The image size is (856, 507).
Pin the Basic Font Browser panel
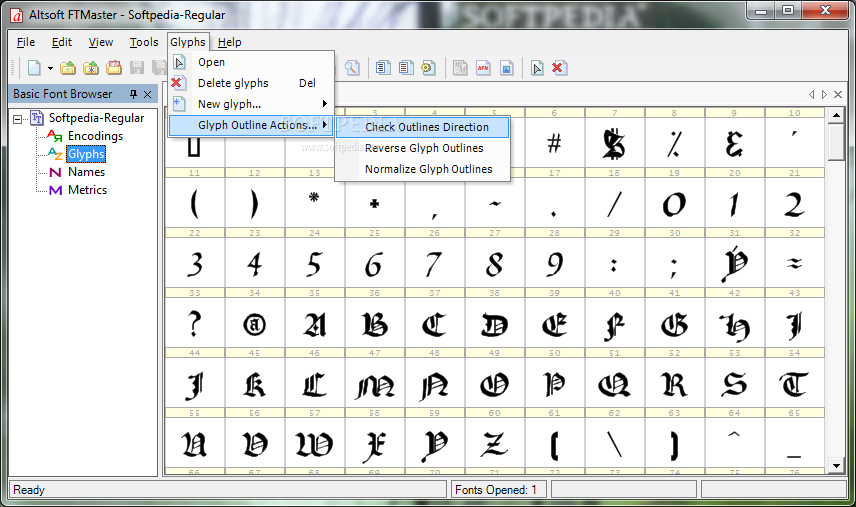click(x=133, y=94)
